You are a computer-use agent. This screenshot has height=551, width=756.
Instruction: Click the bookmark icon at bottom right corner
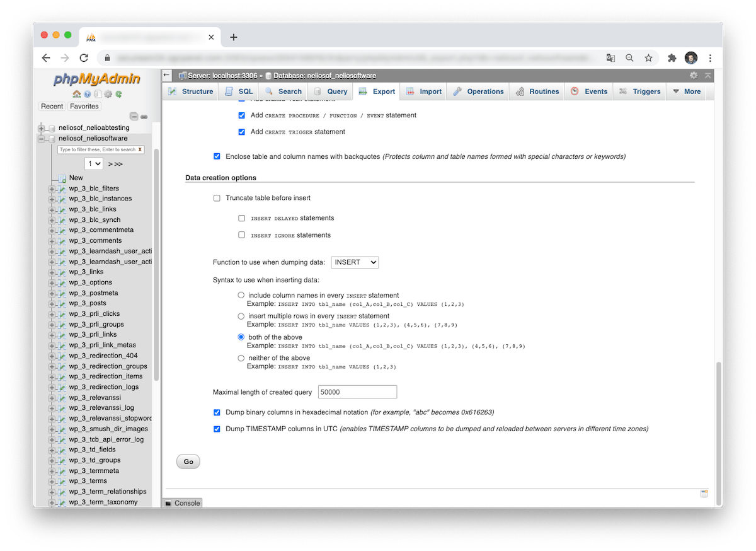pos(704,494)
